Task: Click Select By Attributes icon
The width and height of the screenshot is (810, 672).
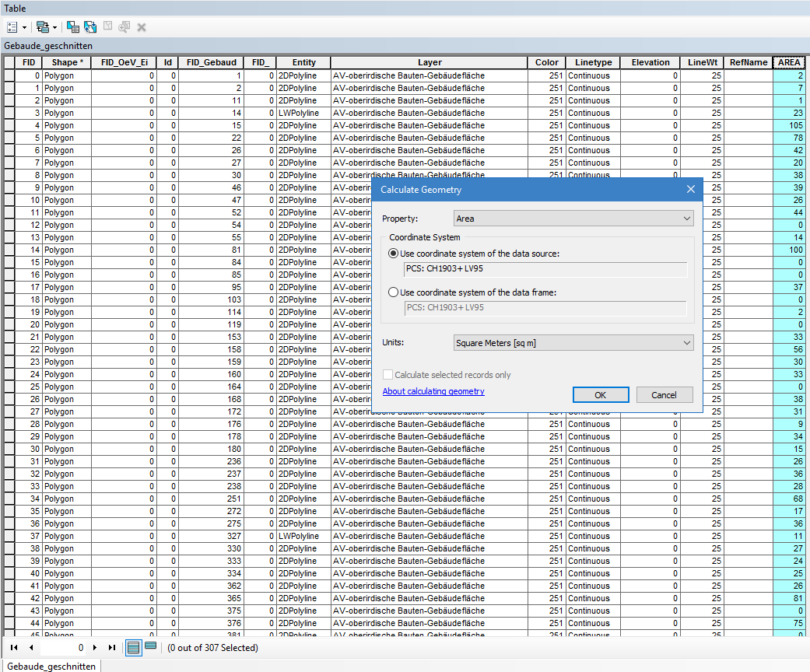Action: pyautogui.click(x=72, y=27)
